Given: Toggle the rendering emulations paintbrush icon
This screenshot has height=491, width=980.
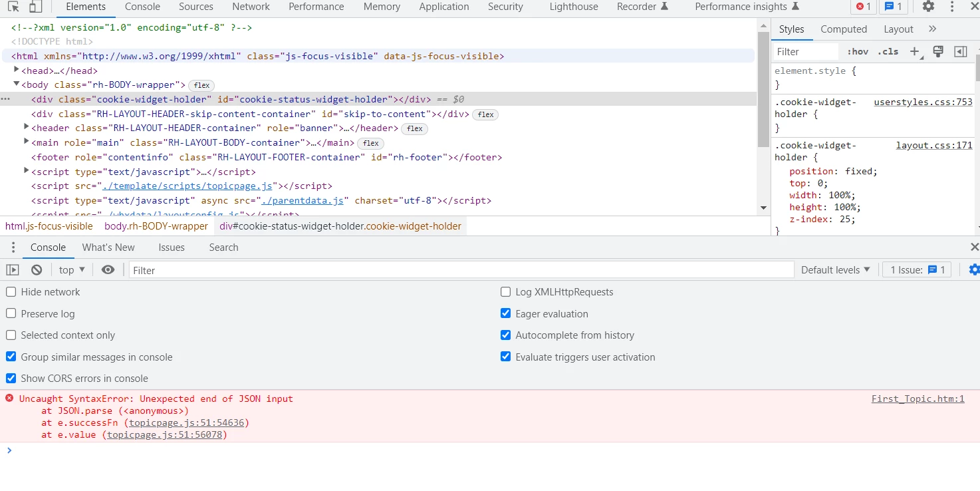Looking at the screenshot, I should pyautogui.click(x=938, y=51).
